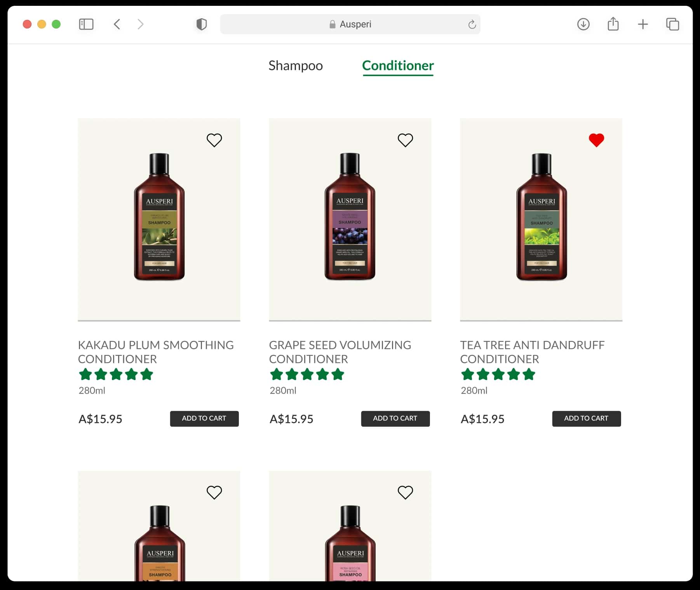Show the tab overview icon
The image size is (700, 590).
click(x=672, y=24)
